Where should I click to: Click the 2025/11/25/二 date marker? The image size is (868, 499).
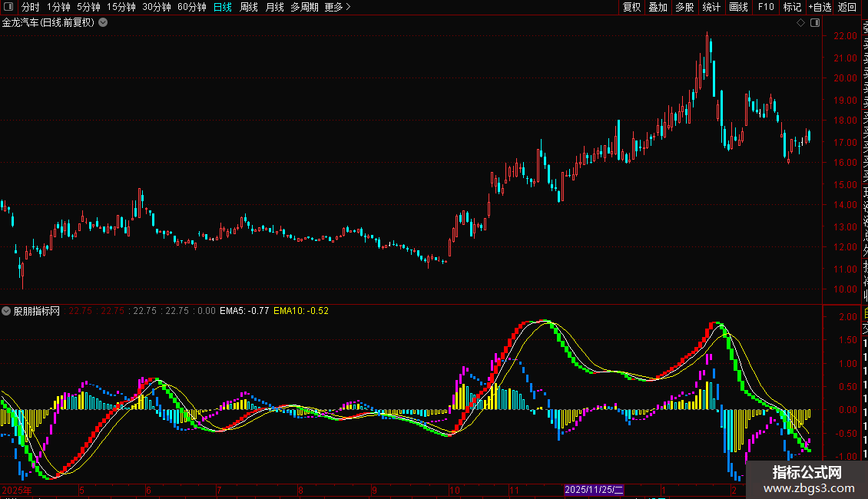[594, 490]
